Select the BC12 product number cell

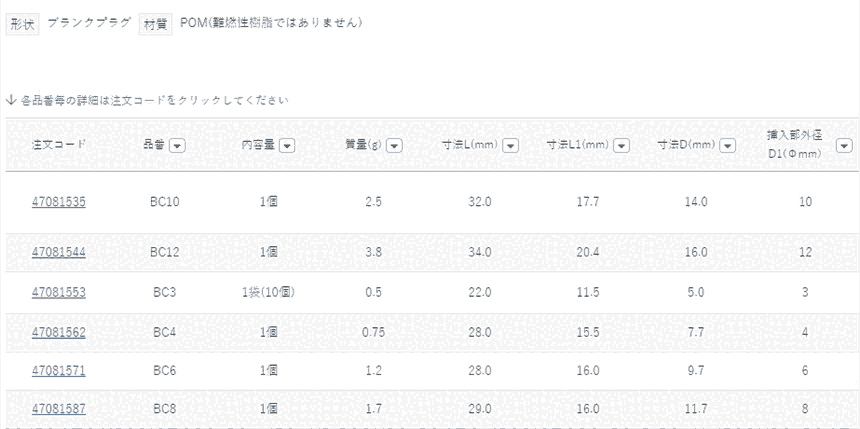[x=164, y=252]
